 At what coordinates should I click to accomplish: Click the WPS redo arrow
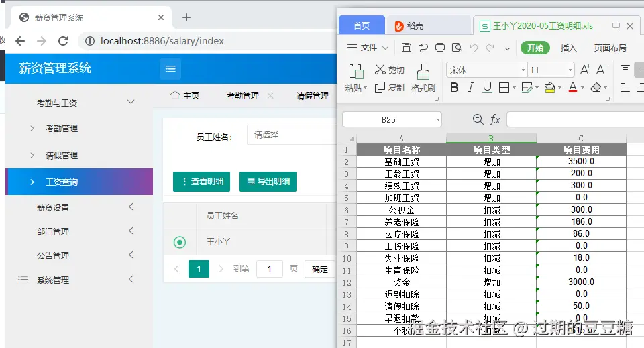point(490,48)
